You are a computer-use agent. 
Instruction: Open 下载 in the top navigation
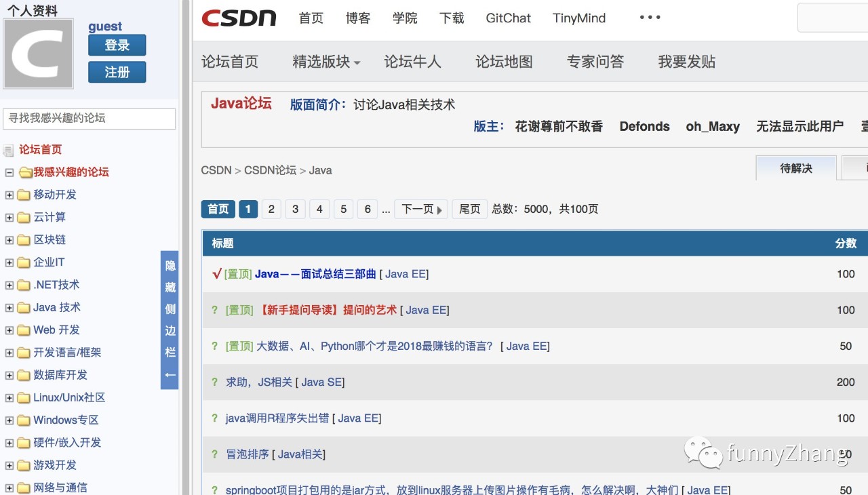[452, 18]
